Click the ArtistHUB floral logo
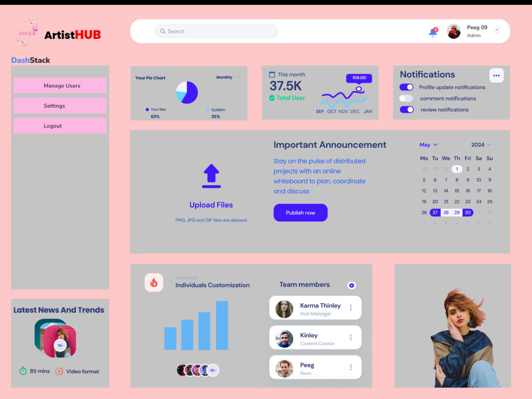 pyautogui.click(x=27, y=33)
